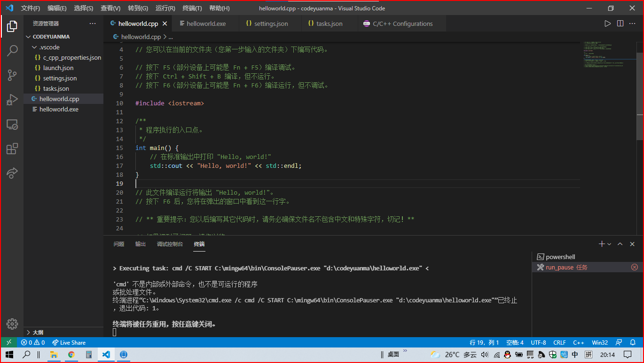Open the Remote Explorer icon
This screenshot has height=363, width=644.
click(12, 124)
